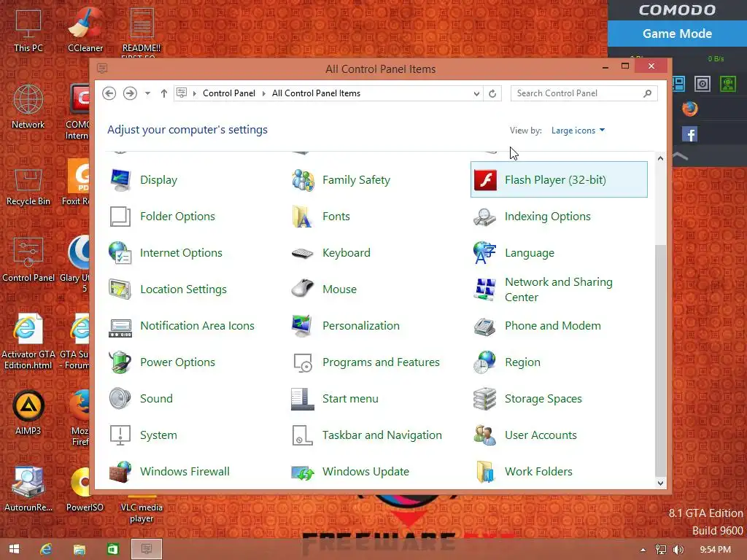Open the Windows Start button
The height and width of the screenshot is (560, 747).
pos(15,549)
